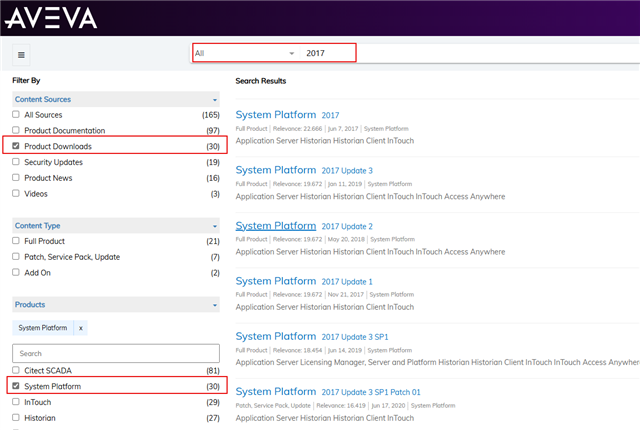Click the Products search box

pyautogui.click(x=116, y=353)
